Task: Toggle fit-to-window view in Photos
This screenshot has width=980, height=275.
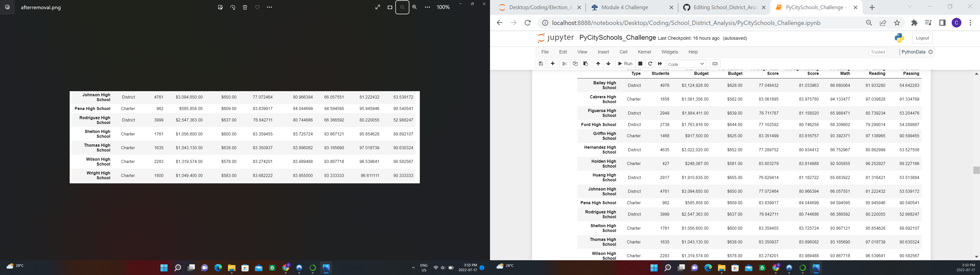Action: point(390,7)
